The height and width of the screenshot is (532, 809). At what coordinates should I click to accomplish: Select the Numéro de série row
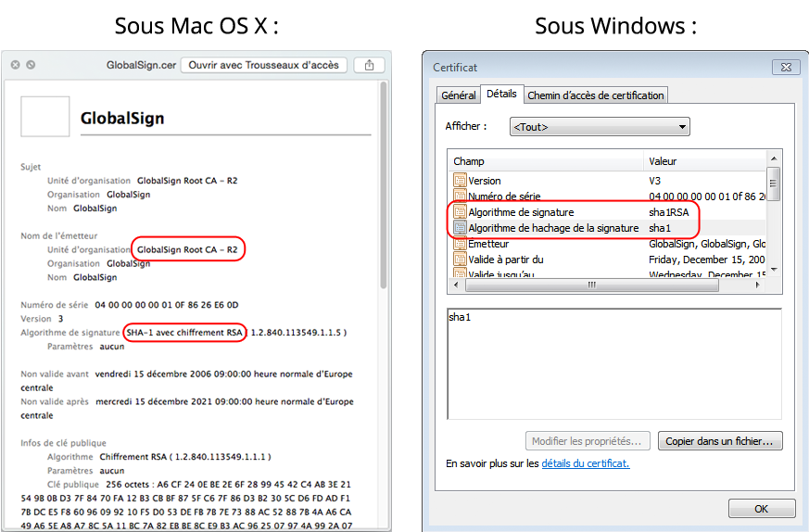[x=608, y=196]
